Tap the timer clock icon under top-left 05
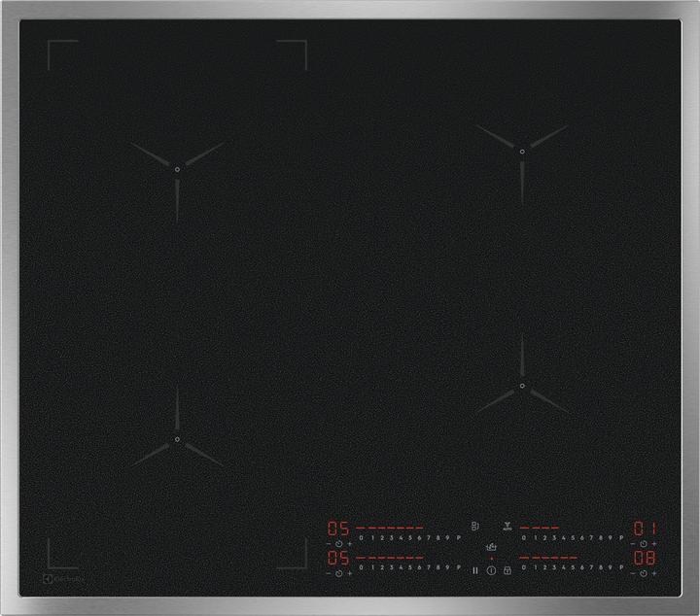The width and height of the screenshot is (700, 616). point(338,544)
